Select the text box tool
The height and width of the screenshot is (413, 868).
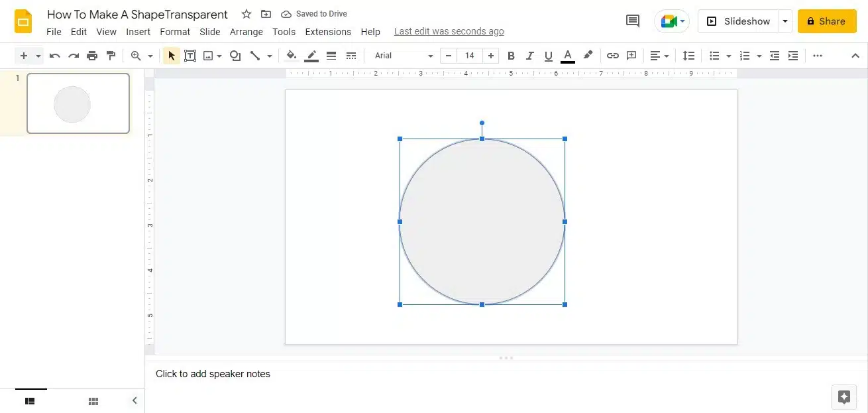pos(190,56)
